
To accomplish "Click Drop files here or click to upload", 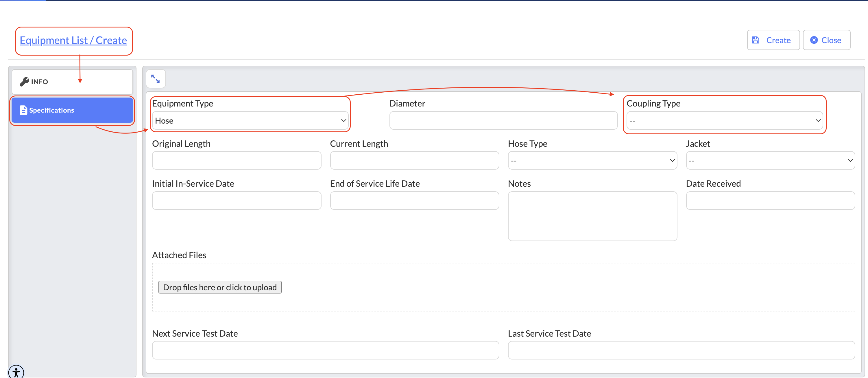I will click(x=220, y=287).
